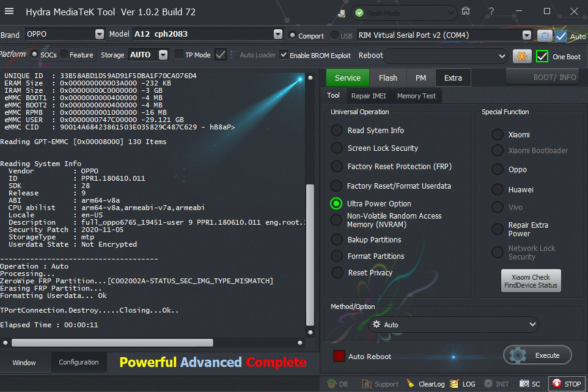This screenshot has width=588, height=392.
Task: Select Factory Reset/Format Userdata option
Action: (x=336, y=186)
